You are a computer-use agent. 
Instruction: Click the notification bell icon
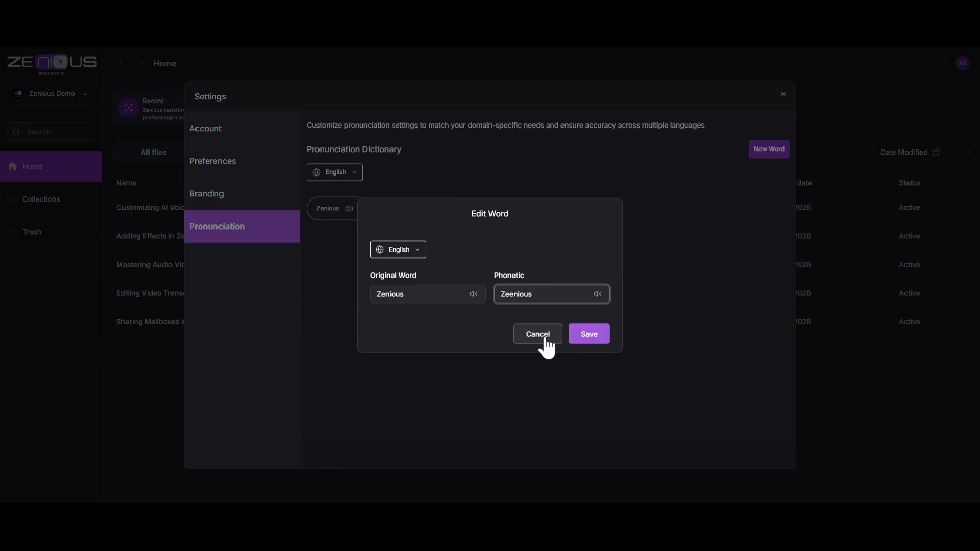942,63
